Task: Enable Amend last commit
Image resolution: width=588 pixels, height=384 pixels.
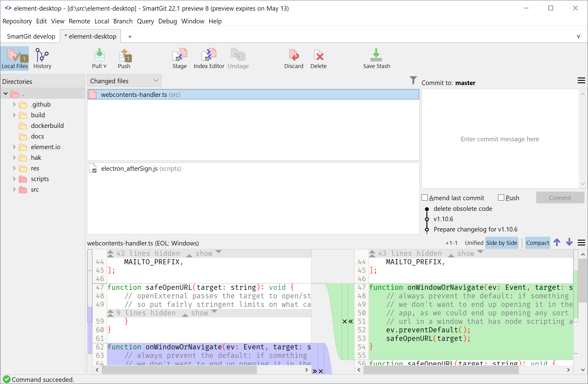Action: (x=425, y=197)
